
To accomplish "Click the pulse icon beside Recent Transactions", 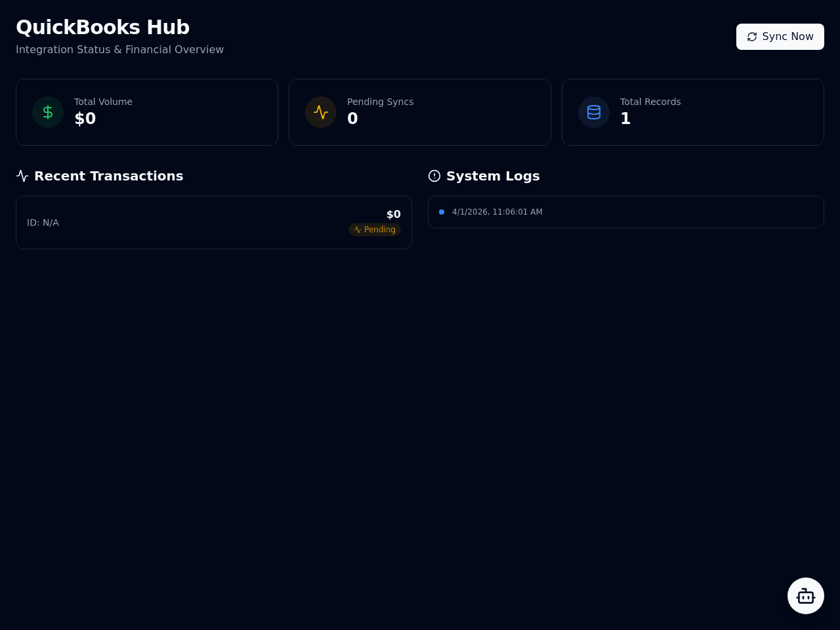I will [x=22, y=176].
